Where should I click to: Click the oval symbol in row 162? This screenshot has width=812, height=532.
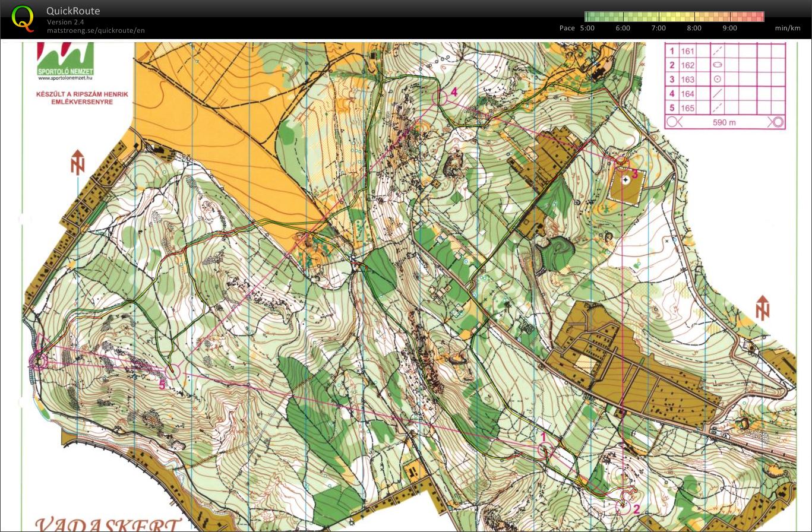click(x=718, y=65)
